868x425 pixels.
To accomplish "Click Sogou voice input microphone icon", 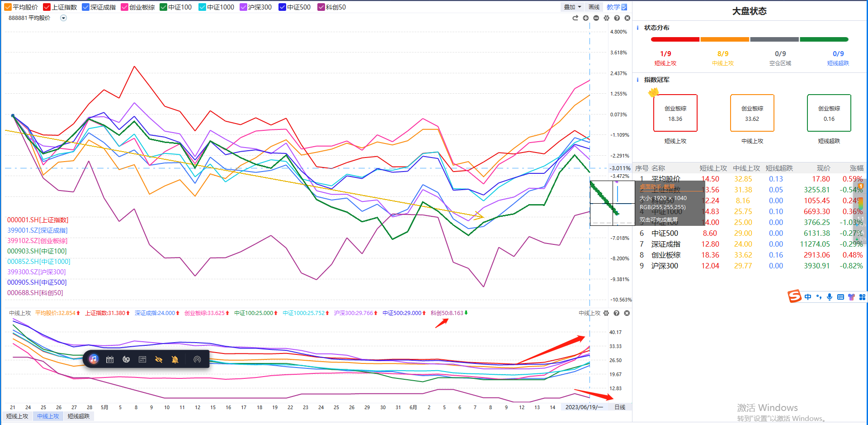I will 830,297.
